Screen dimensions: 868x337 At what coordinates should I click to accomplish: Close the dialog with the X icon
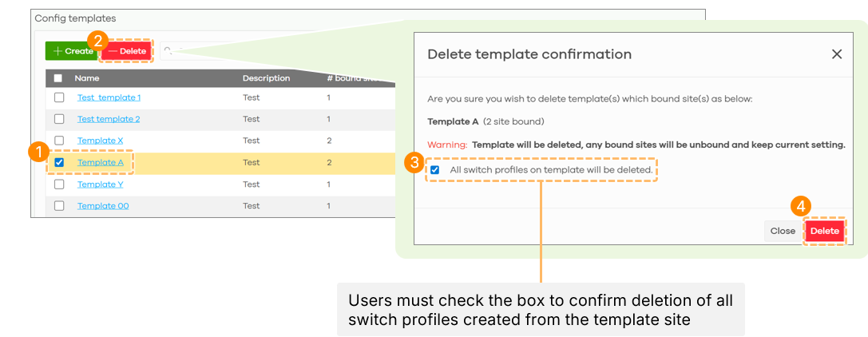pyautogui.click(x=837, y=54)
